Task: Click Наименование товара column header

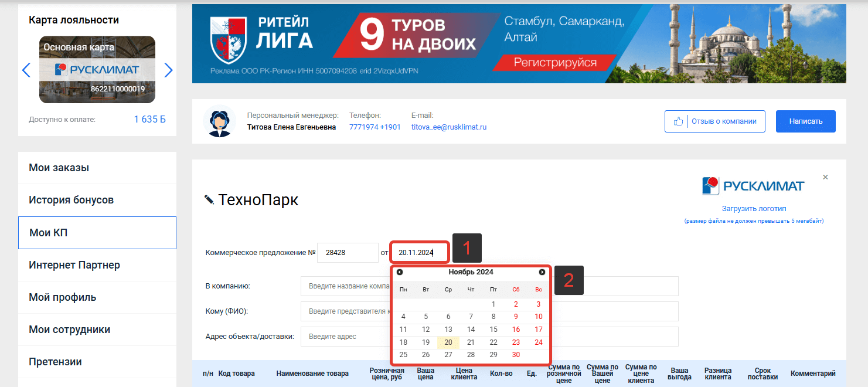Action: pos(312,374)
